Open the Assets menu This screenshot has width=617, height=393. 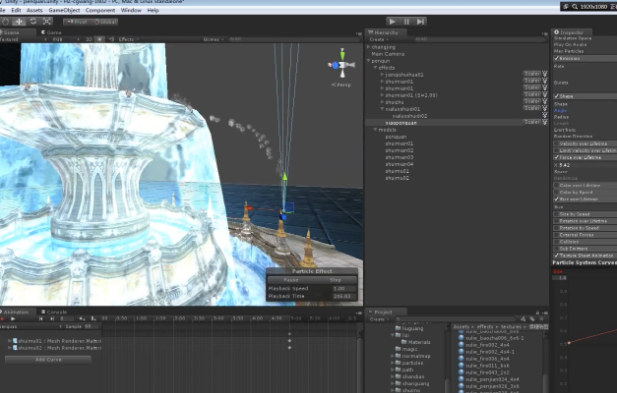[34, 10]
